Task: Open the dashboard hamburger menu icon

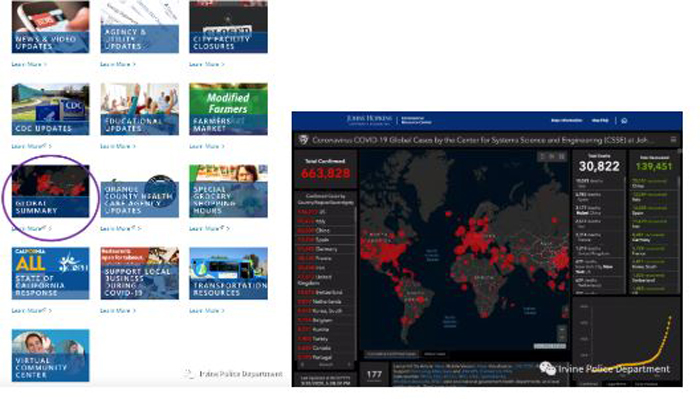Action: tap(673, 140)
